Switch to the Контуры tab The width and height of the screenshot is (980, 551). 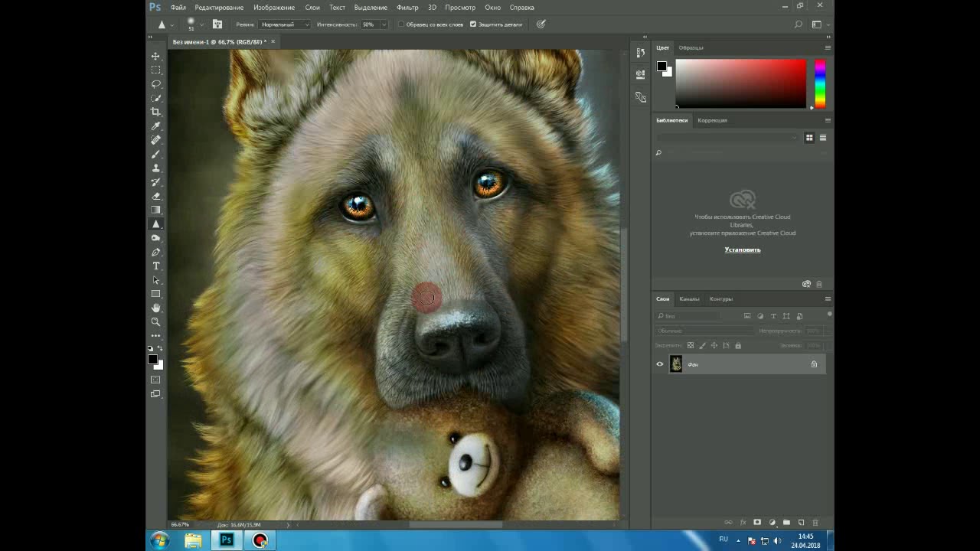721,298
